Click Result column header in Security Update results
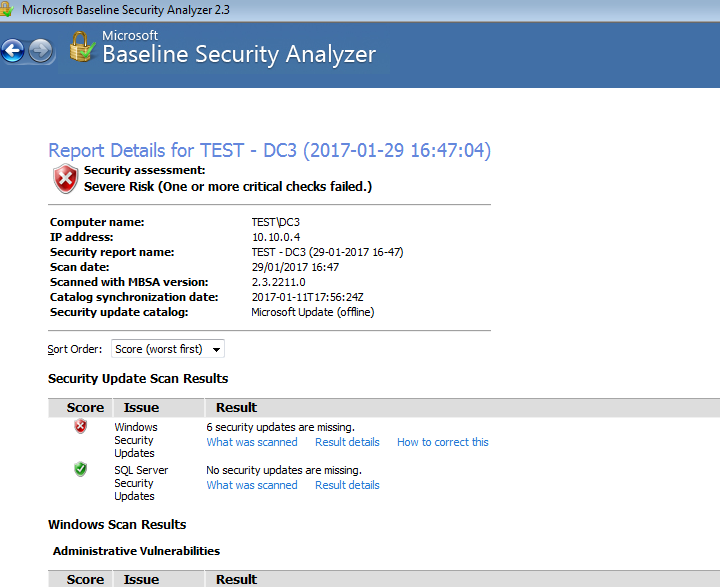 pyautogui.click(x=236, y=407)
